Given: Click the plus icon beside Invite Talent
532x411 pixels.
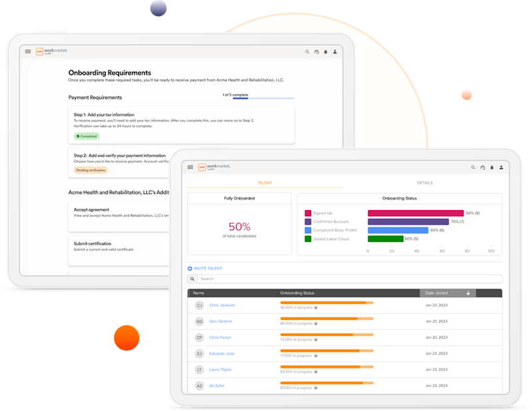Looking at the screenshot, I should (x=190, y=269).
